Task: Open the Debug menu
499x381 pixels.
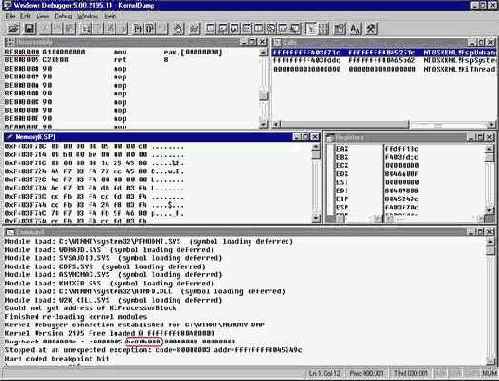Action: (63, 16)
